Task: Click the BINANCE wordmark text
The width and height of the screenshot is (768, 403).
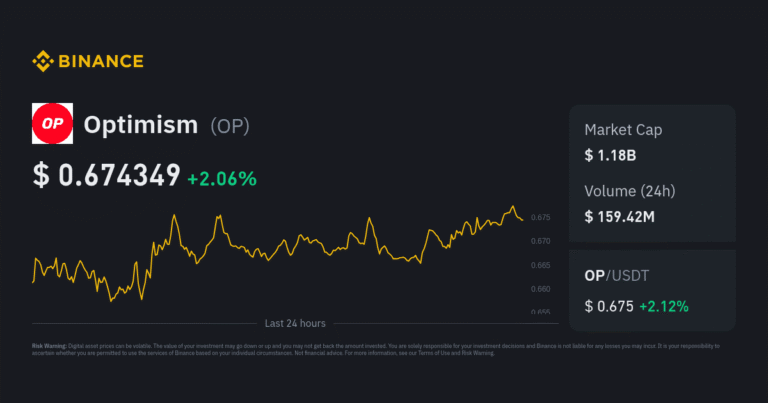Action: (x=100, y=62)
